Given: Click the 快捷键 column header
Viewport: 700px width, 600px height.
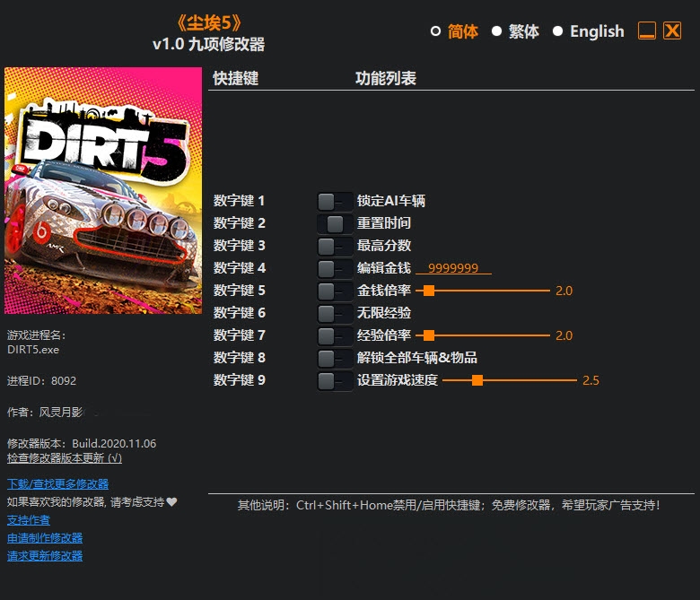Looking at the screenshot, I should [x=236, y=79].
